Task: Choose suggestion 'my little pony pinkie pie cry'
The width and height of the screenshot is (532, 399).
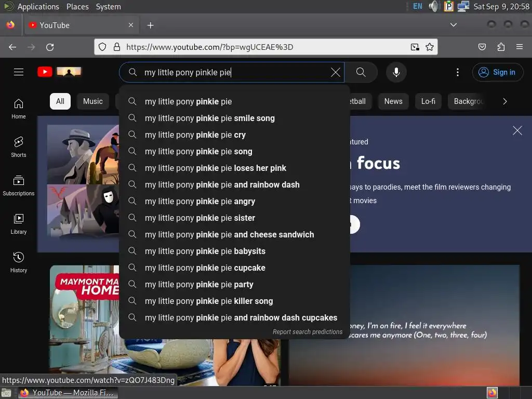Action: click(x=234, y=135)
